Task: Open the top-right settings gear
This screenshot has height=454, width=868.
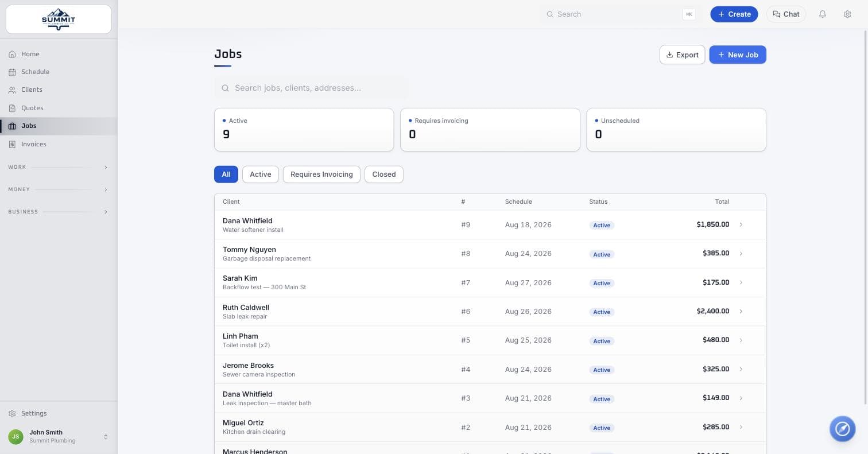Action: [847, 14]
